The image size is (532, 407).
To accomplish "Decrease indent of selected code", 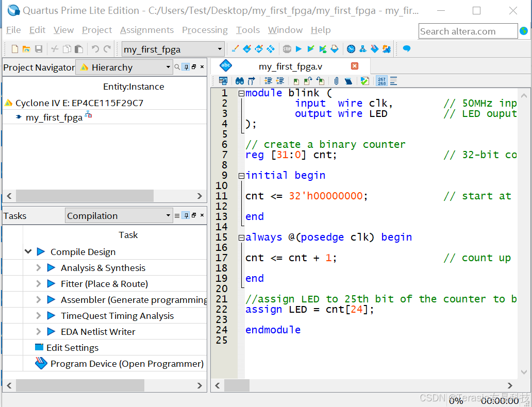I will click(x=280, y=81).
